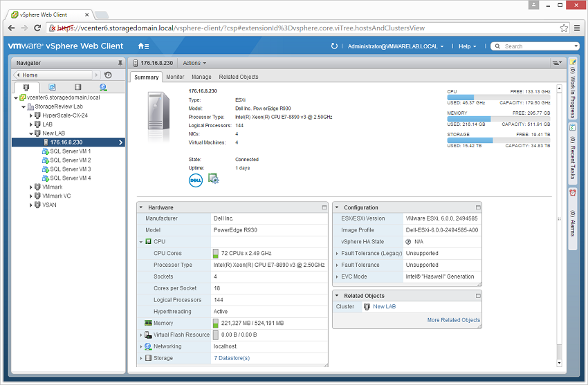The height and width of the screenshot is (385, 588).
Task: Minimize the Configuration panel
Action: (478, 207)
